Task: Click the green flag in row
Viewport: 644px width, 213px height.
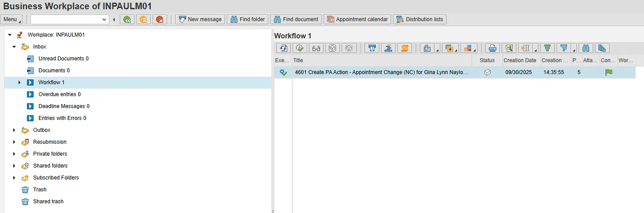Action: click(x=609, y=72)
